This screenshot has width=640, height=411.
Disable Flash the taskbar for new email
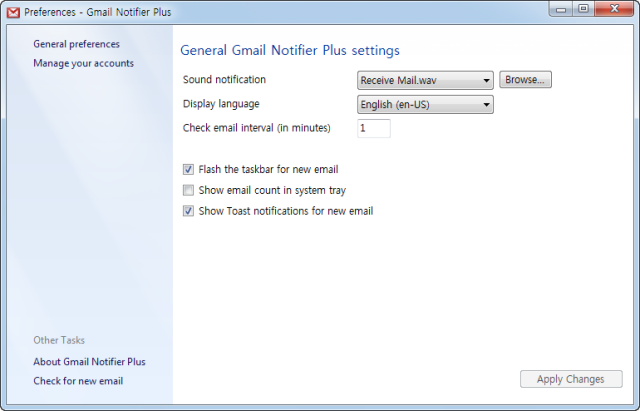(188, 169)
